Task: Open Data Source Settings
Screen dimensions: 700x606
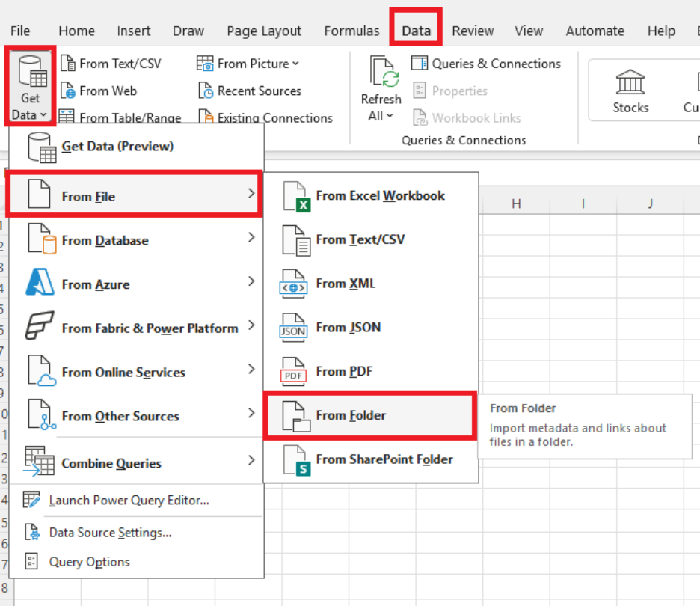Action: [136, 533]
